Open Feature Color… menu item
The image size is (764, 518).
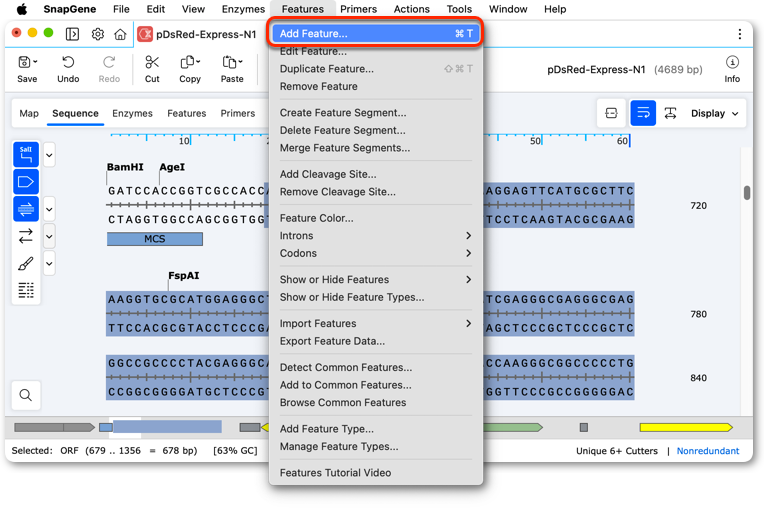(x=376, y=218)
